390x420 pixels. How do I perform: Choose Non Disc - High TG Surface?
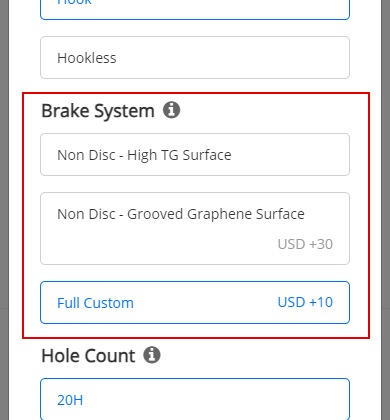pos(195,155)
